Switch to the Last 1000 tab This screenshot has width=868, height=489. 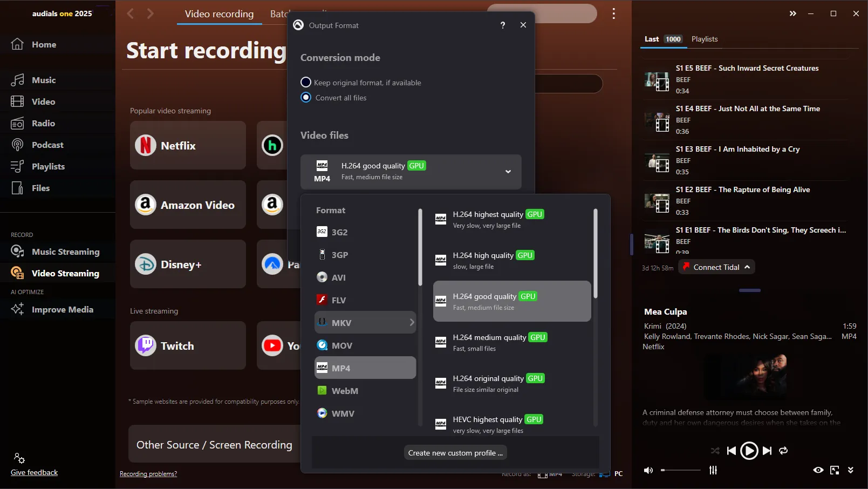pos(663,39)
